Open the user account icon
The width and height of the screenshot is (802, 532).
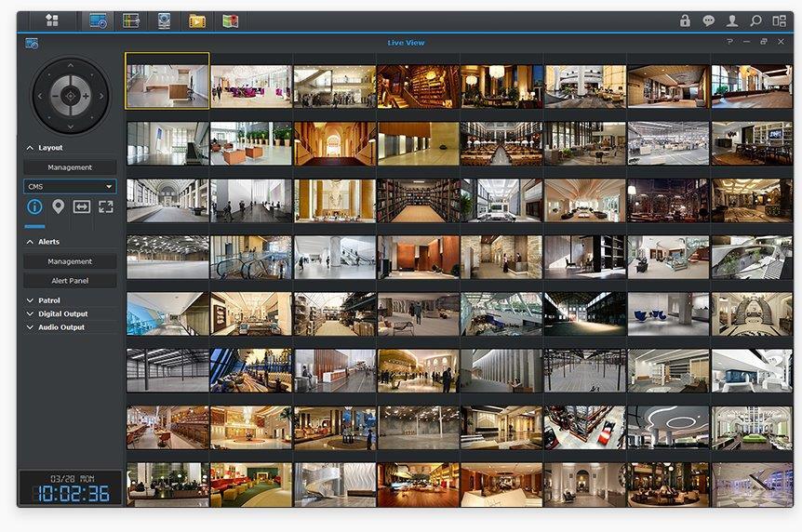click(732, 20)
